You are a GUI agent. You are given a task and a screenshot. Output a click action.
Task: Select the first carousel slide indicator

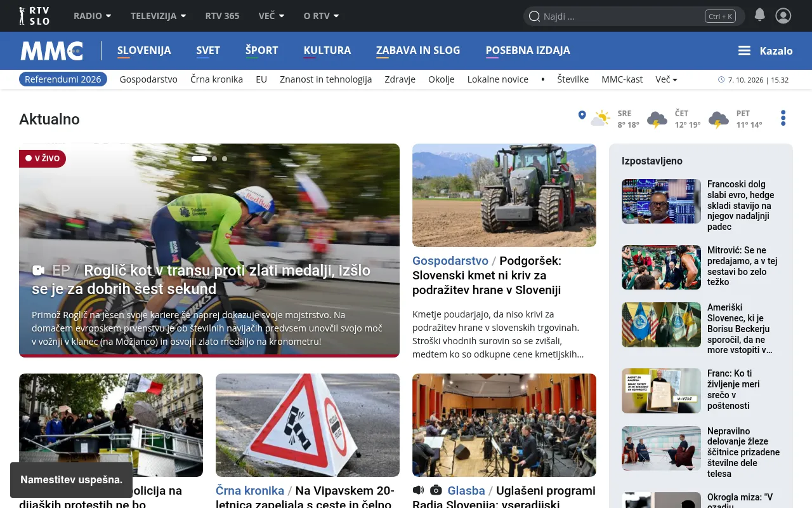(199, 159)
